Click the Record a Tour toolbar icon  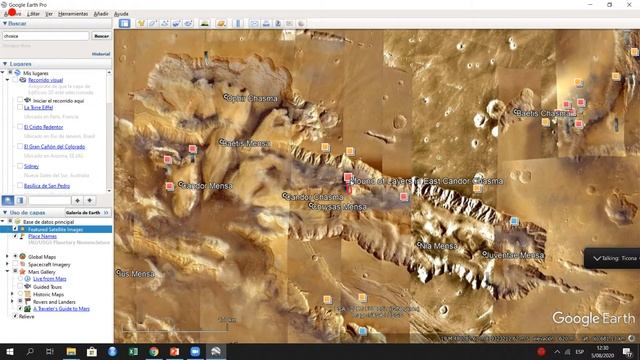click(x=188, y=23)
